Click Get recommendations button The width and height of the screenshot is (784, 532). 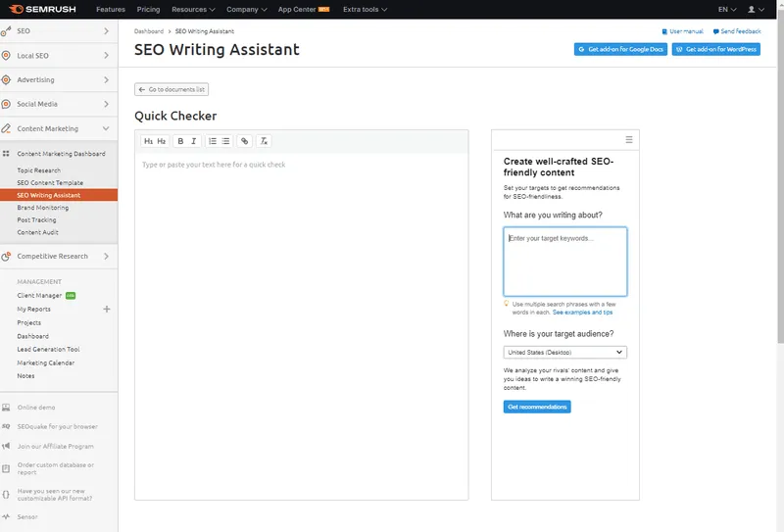pos(537,407)
